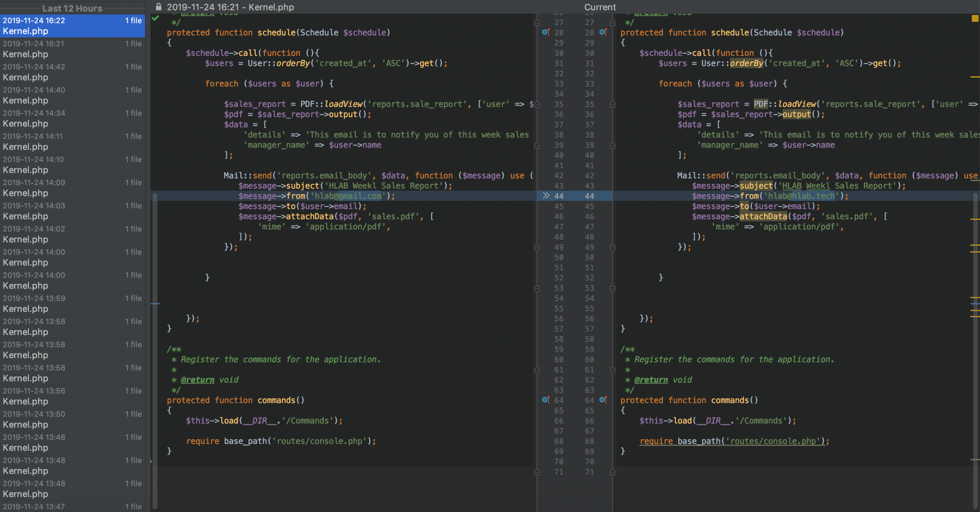Click 'schedule' function name in Current pane
Viewport: 980px width, 512px height.
click(730, 33)
